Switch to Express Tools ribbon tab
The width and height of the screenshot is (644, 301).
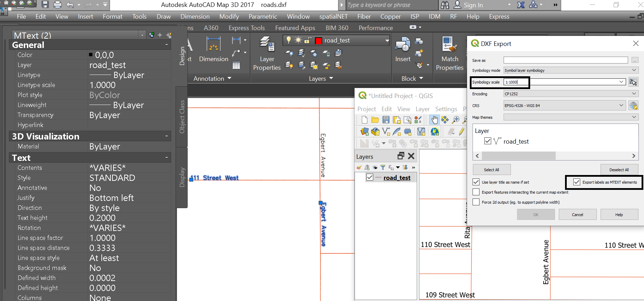(247, 28)
